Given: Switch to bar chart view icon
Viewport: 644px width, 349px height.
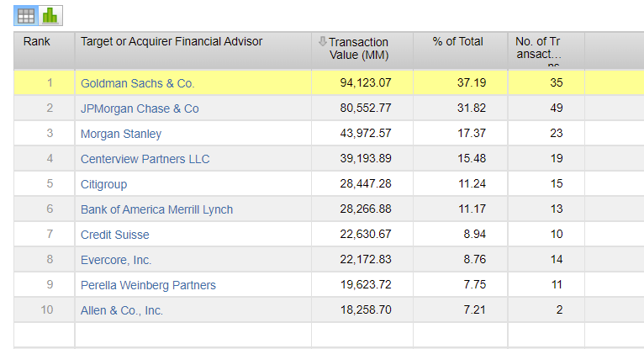Looking at the screenshot, I should 50,15.
